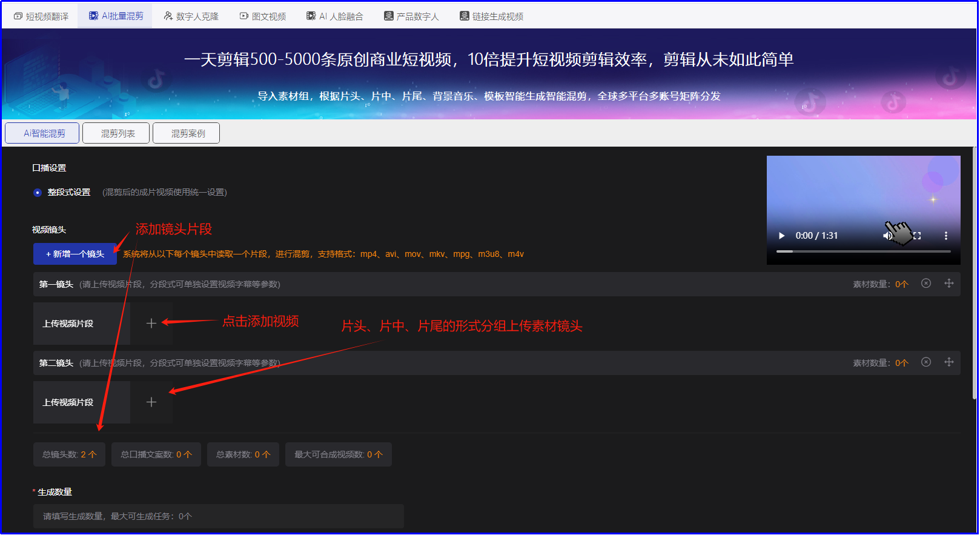Click the 生成数量 input field
This screenshot has width=980, height=535.
tap(218, 516)
